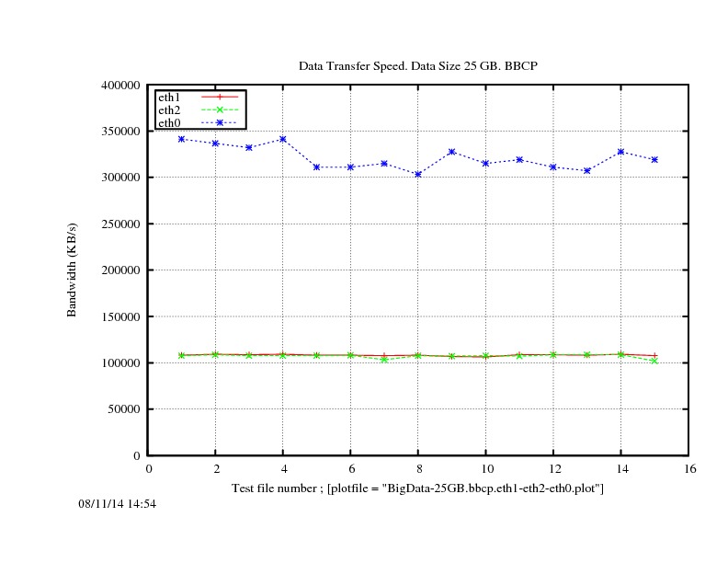Screen dimensions: 728x563
Task: Click the eth0 data point at test file 1
Action: point(181,139)
